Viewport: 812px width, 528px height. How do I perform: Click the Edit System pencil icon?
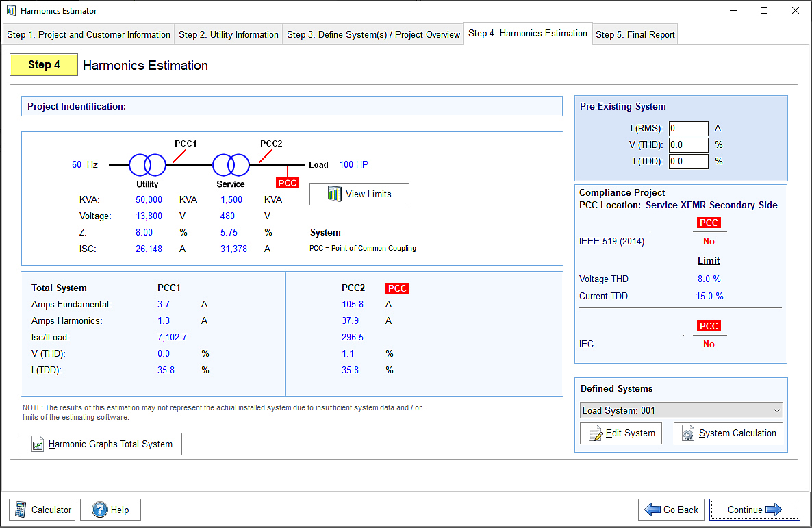pyautogui.click(x=596, y=433)
